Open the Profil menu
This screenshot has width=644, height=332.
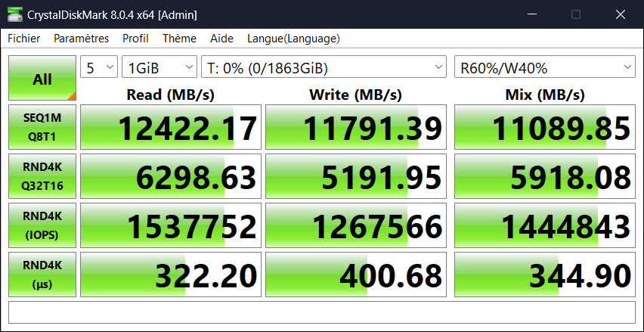point(135,39)
